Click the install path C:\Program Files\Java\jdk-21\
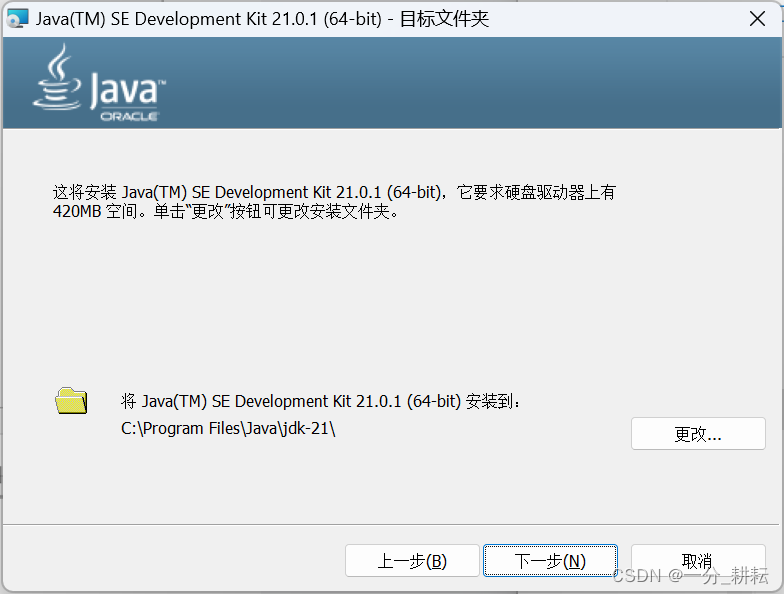This screenshot has width=784, height=594. click(x=228, y=428)
